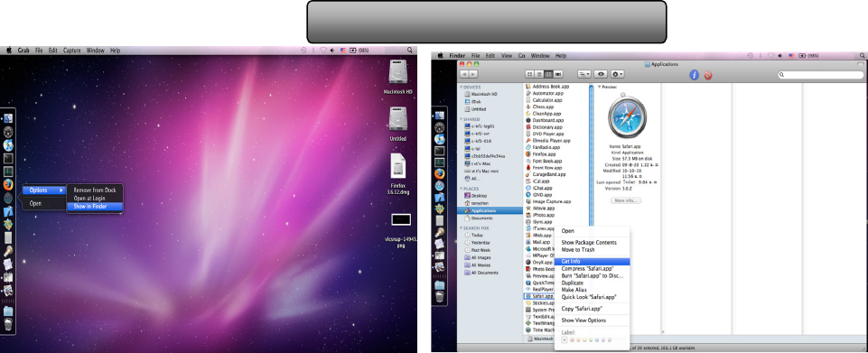
Task: Open the Apple menu in Grab window
Action: click(9, 50)
